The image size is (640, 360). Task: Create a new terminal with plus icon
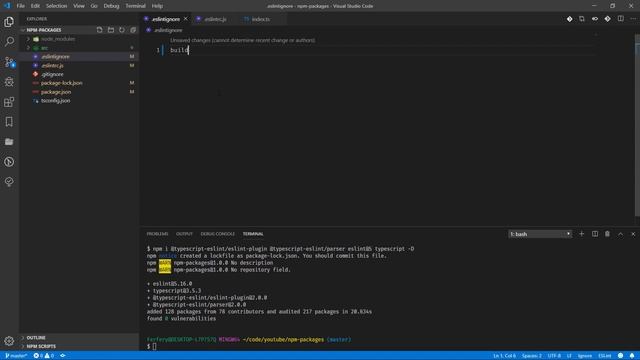[x=582, y=234]
